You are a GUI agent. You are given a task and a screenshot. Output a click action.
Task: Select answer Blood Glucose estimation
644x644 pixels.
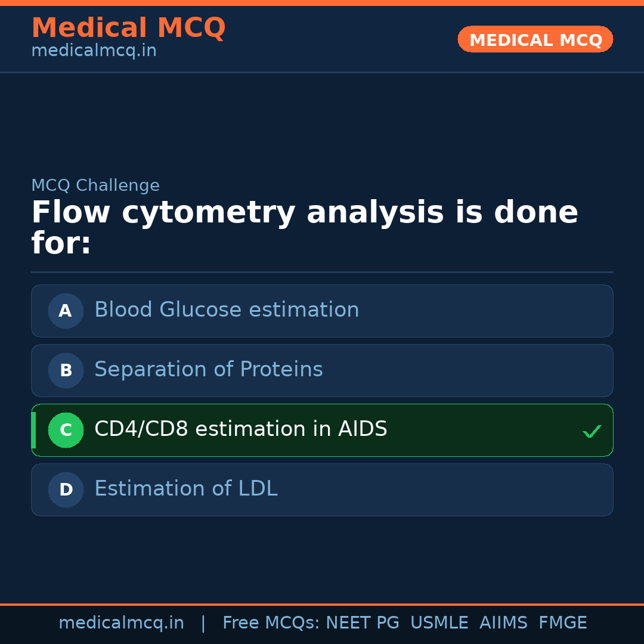pos(227,310)
